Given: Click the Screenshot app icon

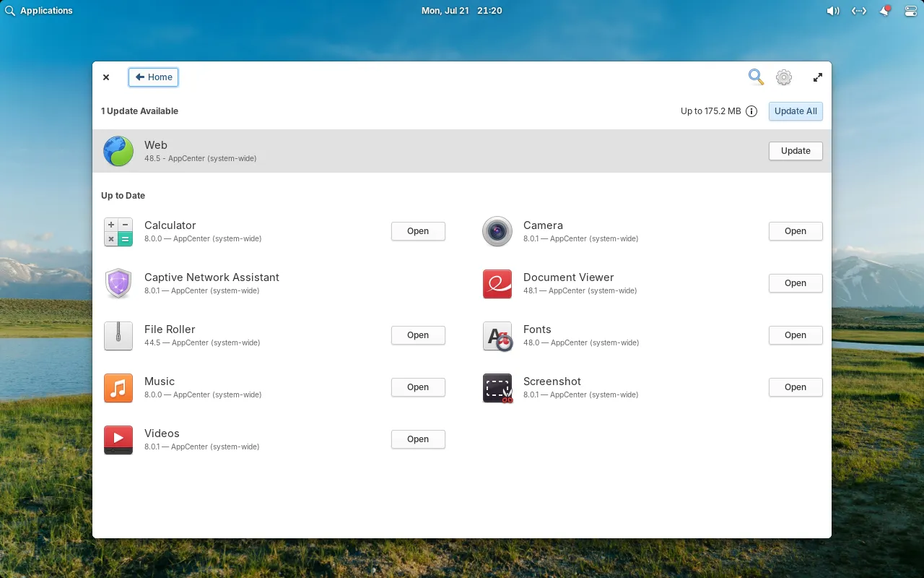Looking at the screenshot, I should click(x=497, y=388).
